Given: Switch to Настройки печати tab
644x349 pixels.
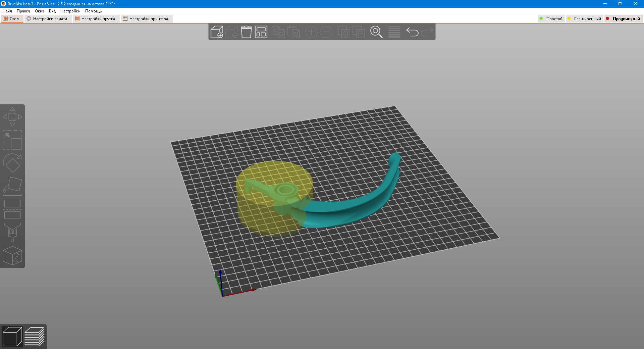Looking at the screenshot, I should pos(47,19).
